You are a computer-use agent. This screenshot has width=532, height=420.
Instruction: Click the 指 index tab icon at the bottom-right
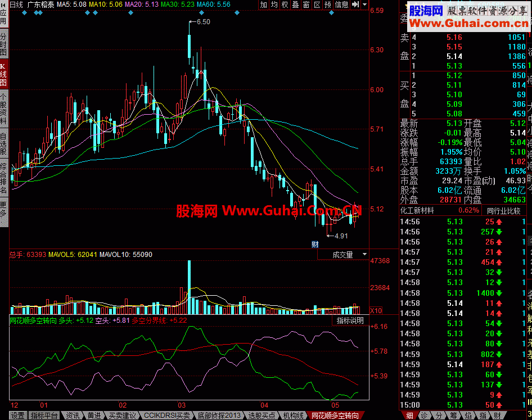pos(483,416)
